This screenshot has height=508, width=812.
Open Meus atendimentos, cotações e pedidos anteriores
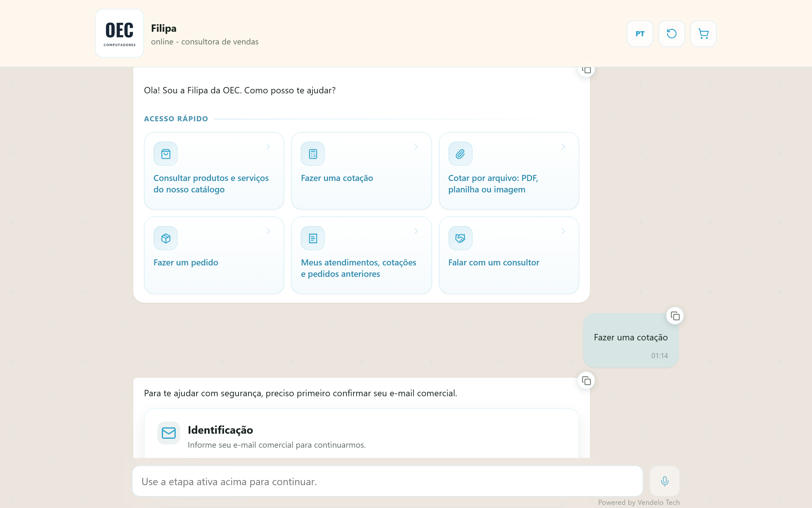click(x=361, y=255)
